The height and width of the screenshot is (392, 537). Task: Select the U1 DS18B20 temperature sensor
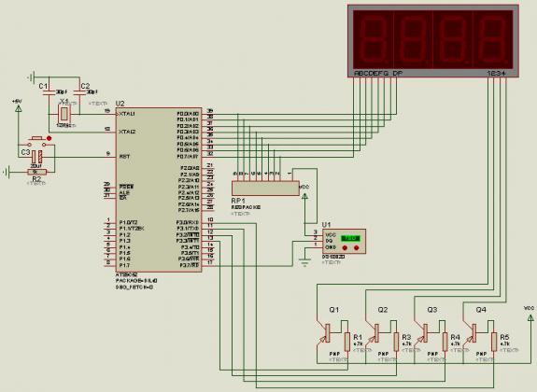[x=344, y=242]
